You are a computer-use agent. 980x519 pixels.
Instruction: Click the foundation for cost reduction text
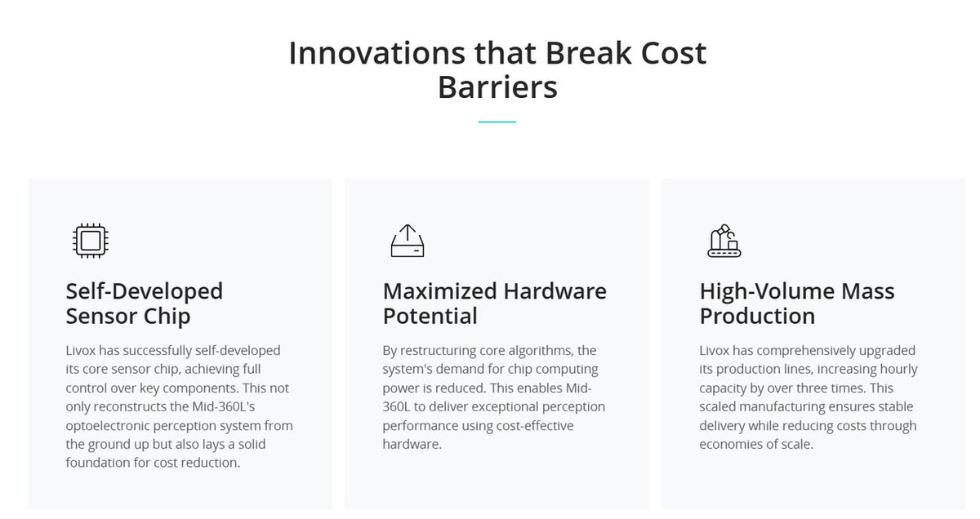pyautogui.click(x=153, y=463)
